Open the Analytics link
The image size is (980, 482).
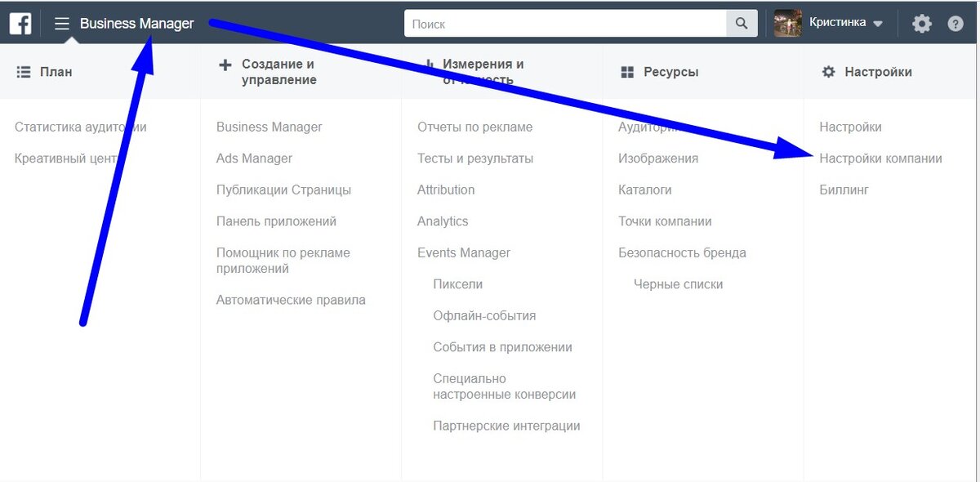point(443,221)
